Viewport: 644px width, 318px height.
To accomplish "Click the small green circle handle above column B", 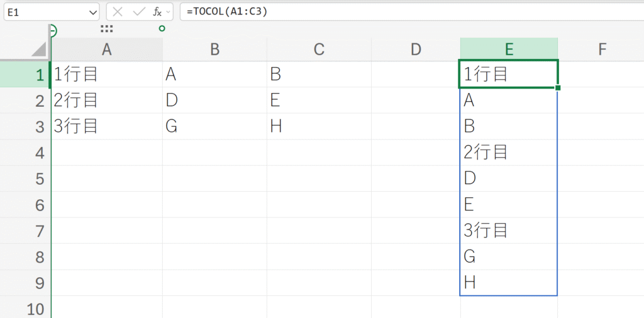I will [162, 28].
